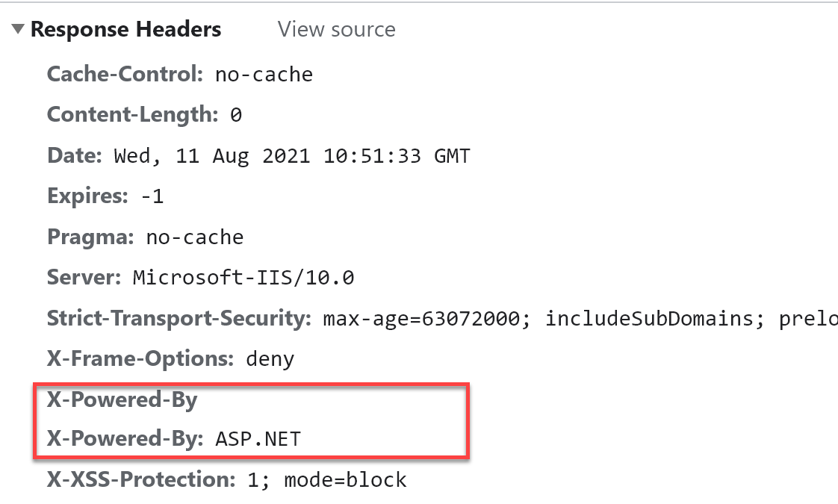Click the highlighted X-Powered-By header name

coord(122,399)
